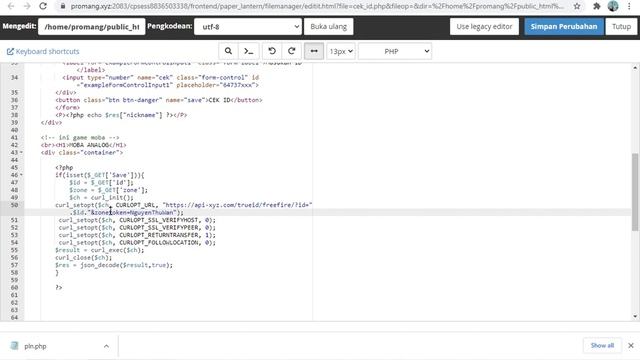This screenshot has height=360, width=640.
Task: Open the PHP language mode dropdown
Action: pyautogui.click(x=395, y=51)
